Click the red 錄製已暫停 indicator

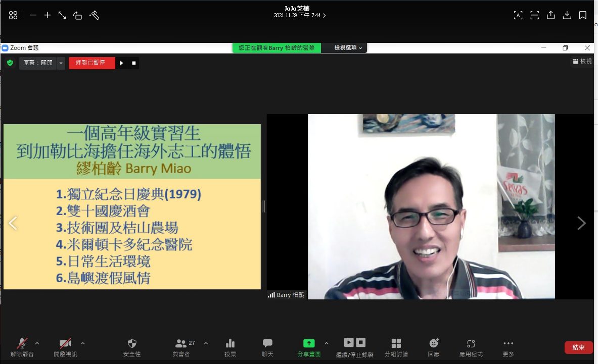coord(91,63)
